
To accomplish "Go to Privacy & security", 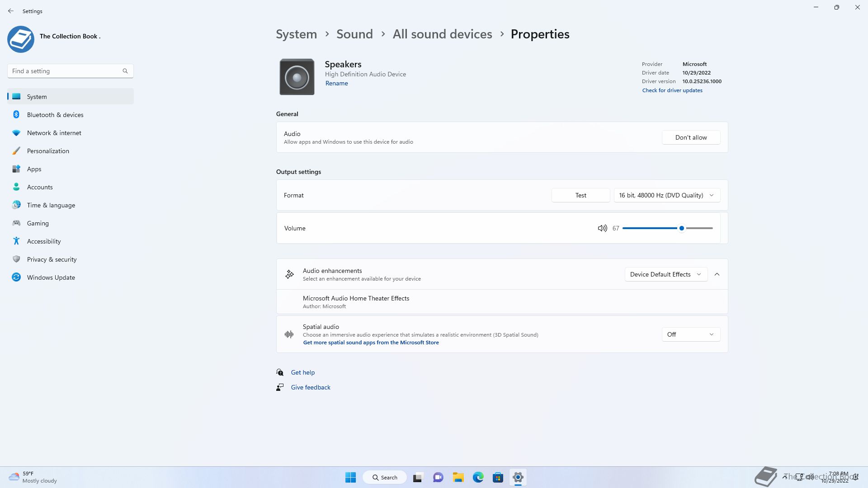I will pyautogui.click(x=71, y=259).
